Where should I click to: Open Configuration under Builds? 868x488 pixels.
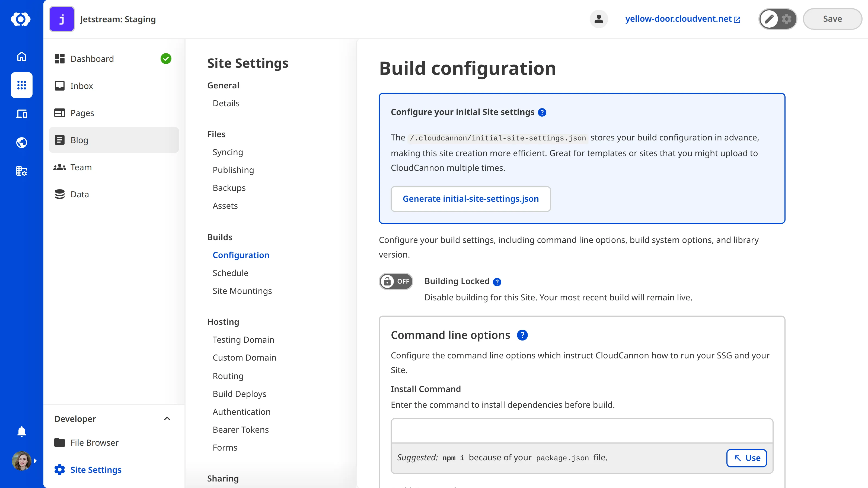click(x=241, y=255)
